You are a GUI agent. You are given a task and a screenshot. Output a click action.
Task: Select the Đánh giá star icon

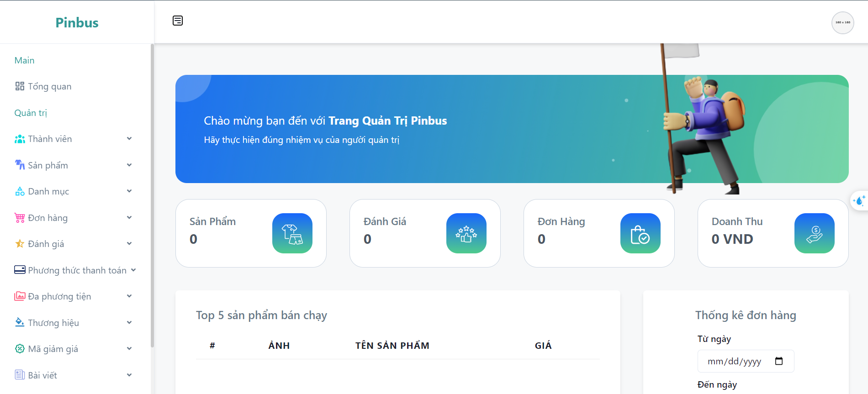20,244
